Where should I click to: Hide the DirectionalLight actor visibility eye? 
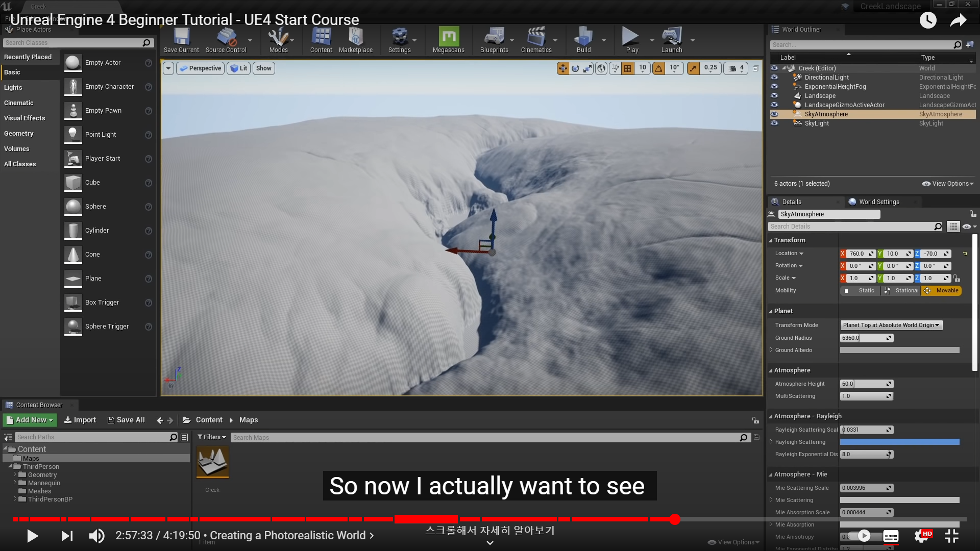[x=774, y=78]
